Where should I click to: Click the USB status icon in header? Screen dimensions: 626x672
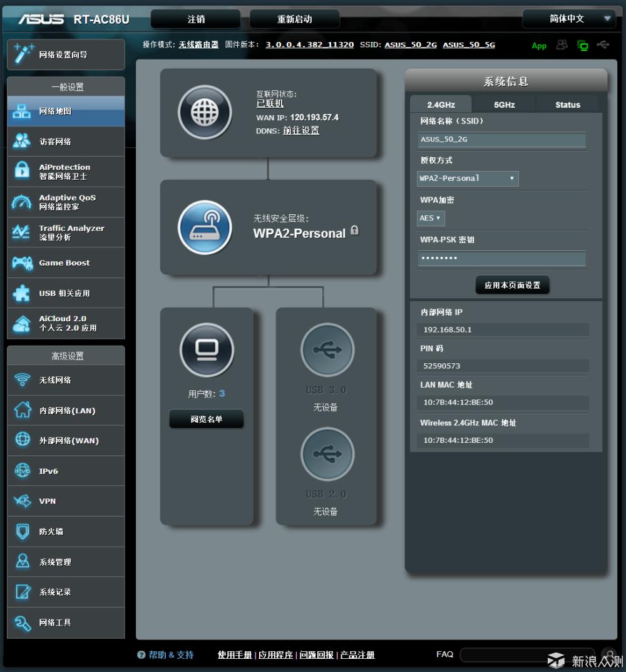coord(603,45)
